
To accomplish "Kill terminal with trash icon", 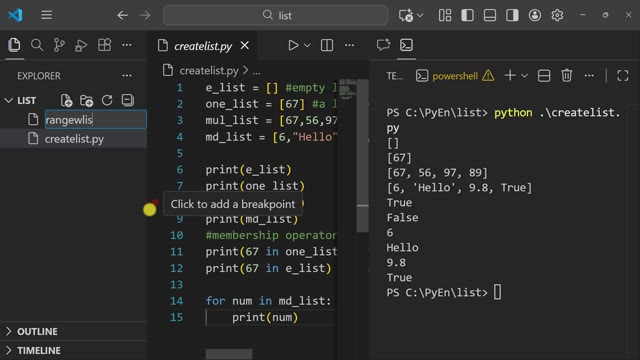I will pos(567,76).
